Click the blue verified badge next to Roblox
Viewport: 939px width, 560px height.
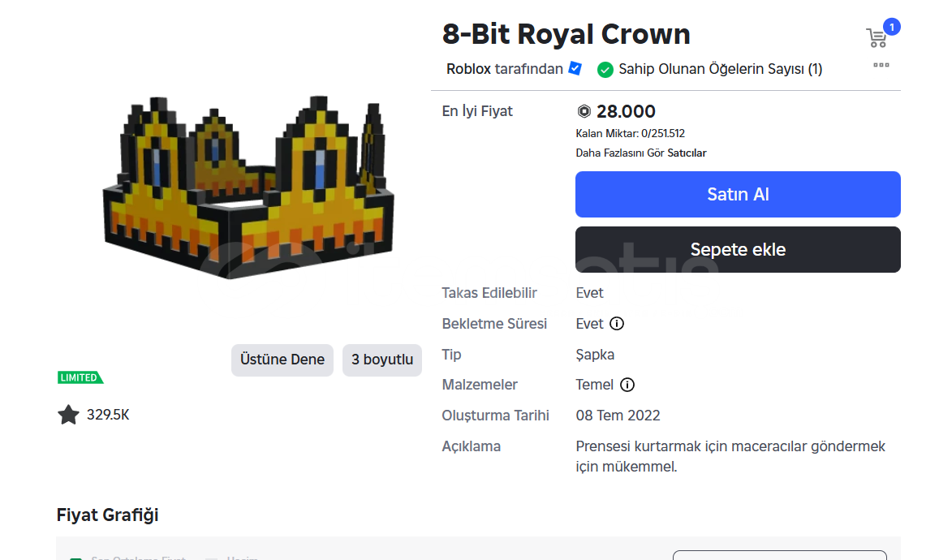575,69
